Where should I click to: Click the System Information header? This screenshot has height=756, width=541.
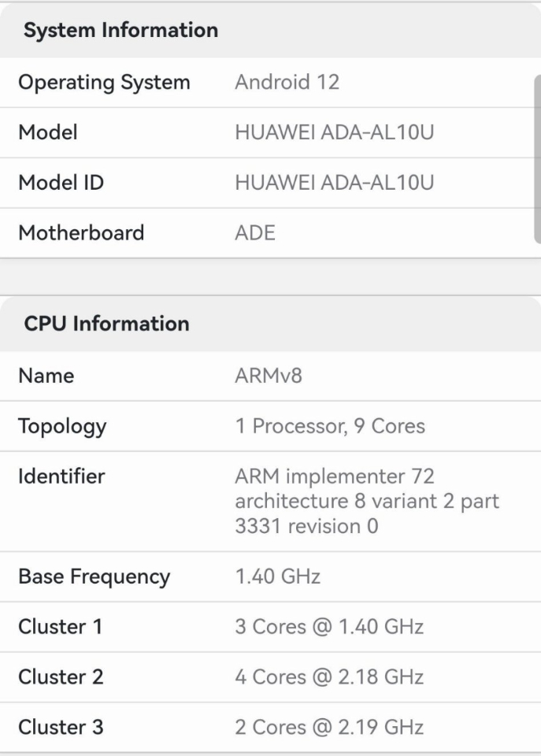coord(121,31)
